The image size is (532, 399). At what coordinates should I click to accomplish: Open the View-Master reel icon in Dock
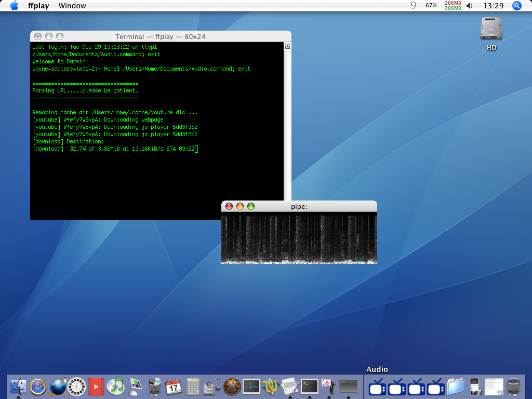(77, 387)
